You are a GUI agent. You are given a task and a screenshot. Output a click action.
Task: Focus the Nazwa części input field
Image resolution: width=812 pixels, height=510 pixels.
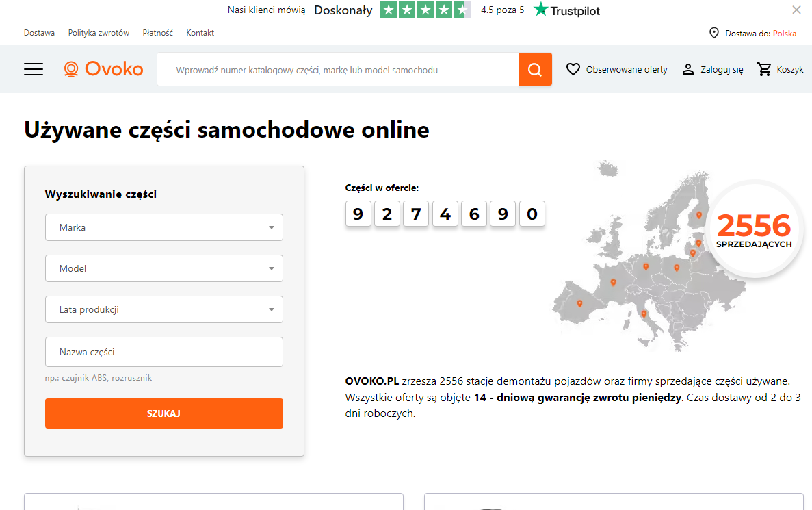(164, 352)
